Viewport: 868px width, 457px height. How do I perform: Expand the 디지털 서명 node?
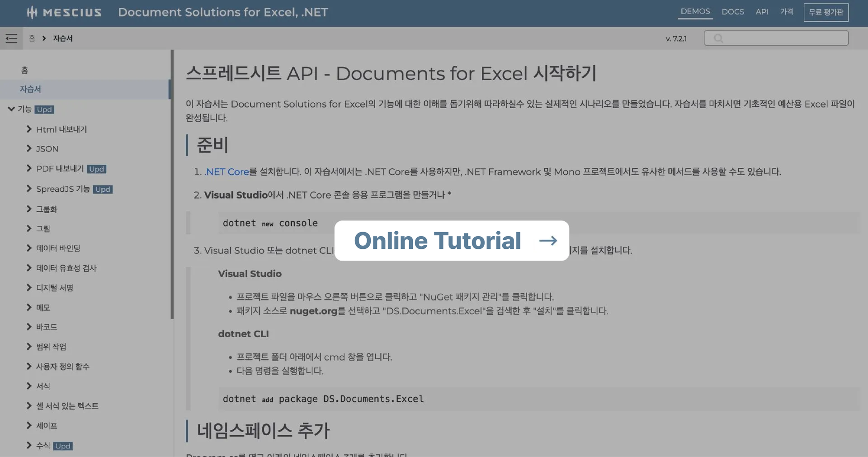click(x=29, y=287)
